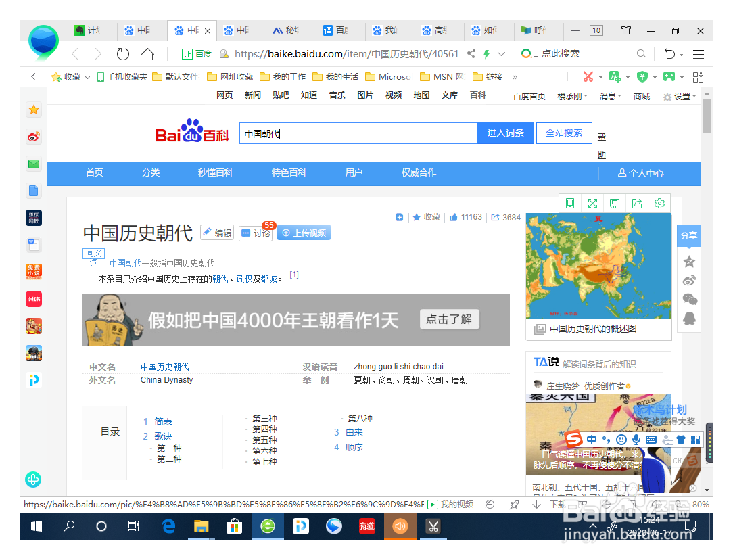The height and width of the screenshot is (560, 733).
Task: Open dropdown next to scissors extension icon
Action: 600,77
